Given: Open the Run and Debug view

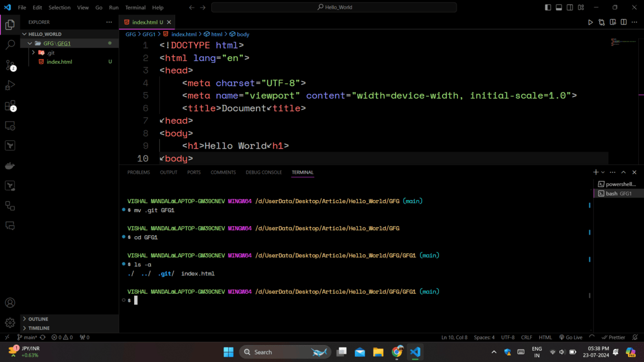Looking at the screenshot, I should [10, 85].
